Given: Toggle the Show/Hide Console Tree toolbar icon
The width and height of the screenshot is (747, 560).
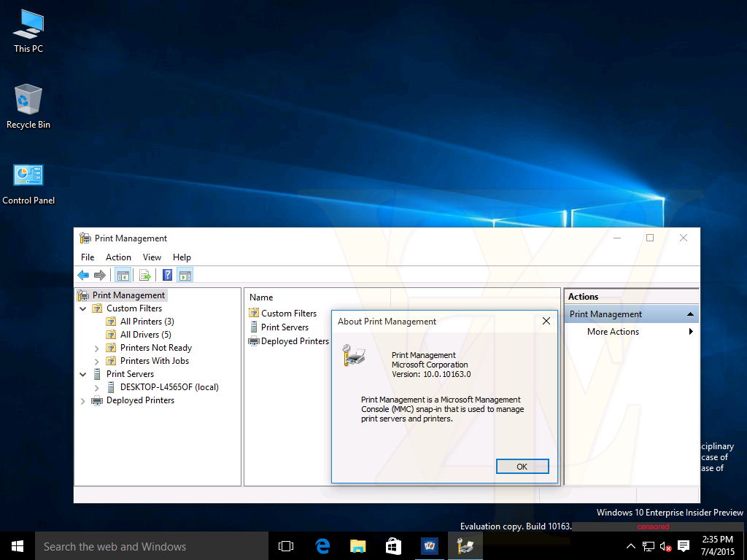Looking at the screenshot, I should (x=123, y=275).
